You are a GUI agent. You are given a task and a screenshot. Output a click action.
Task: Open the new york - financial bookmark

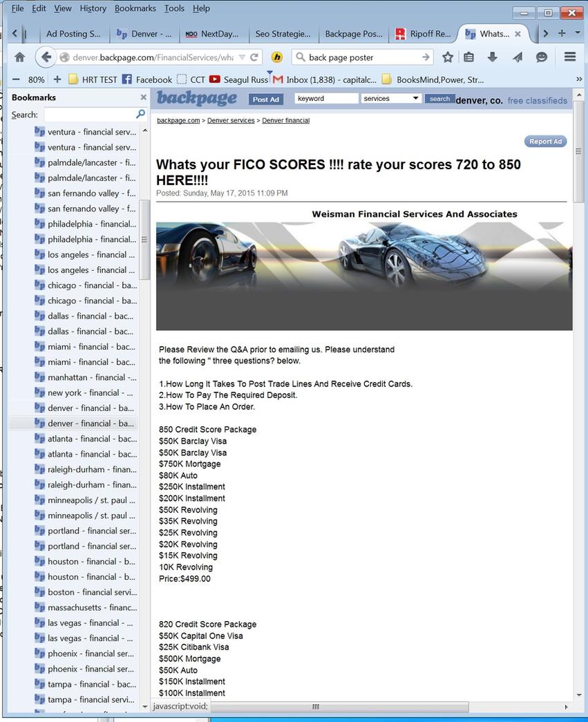pyautogui.click(x=84, y=392)
